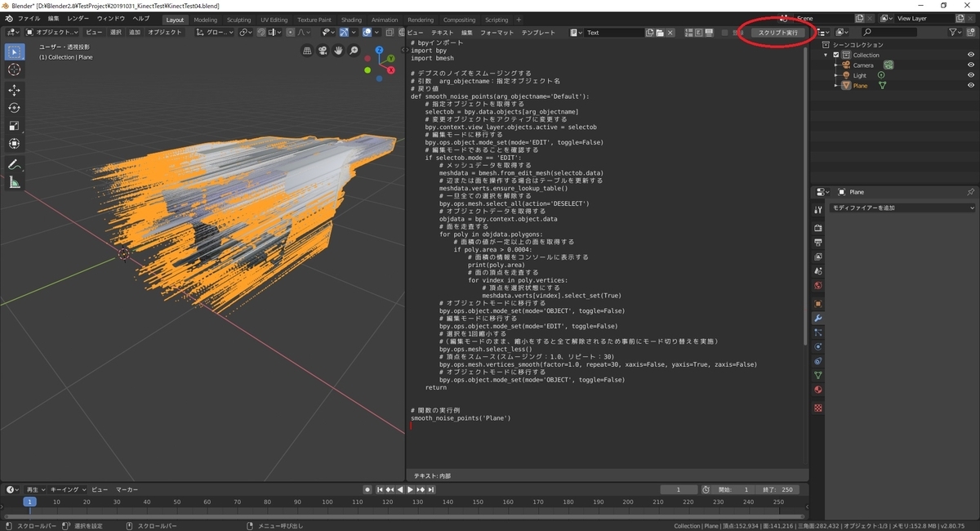The image size is (980, 531).
Task: Open the timeline Playback dropdown
Action: pyautogui.click(x=35, y=489)
